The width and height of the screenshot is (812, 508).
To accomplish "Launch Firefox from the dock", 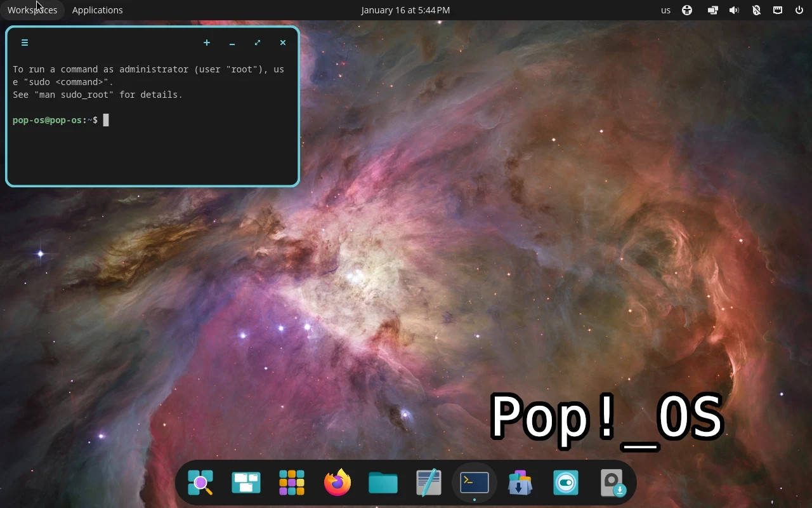I will [337, 483].
